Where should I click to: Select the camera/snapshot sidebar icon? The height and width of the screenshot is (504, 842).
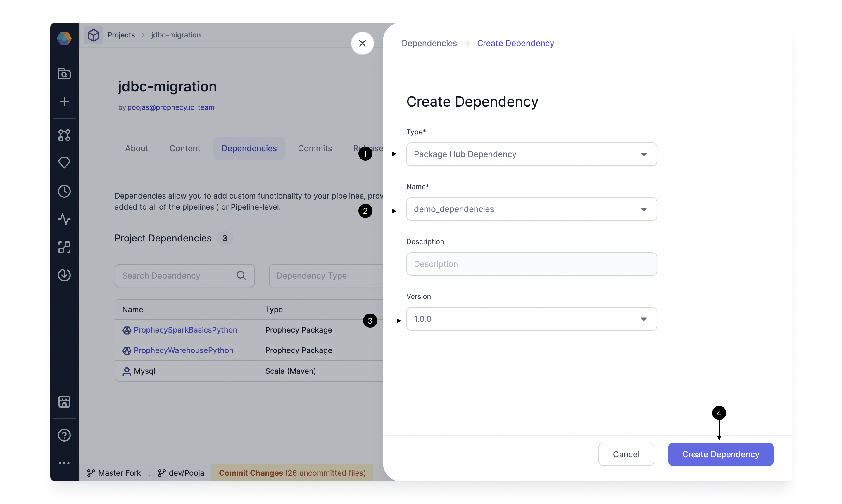click(64, 73)
